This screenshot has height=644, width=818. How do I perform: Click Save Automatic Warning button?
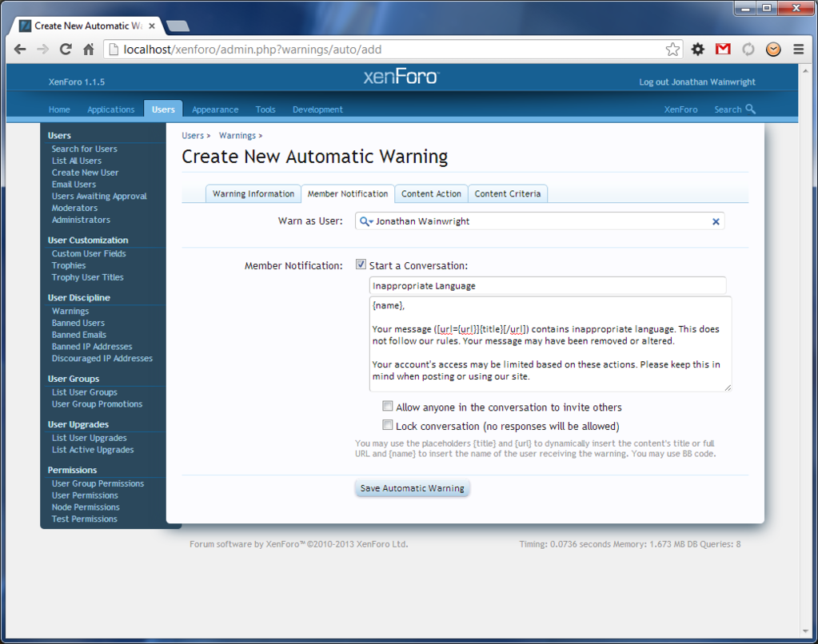coord(412,488)
